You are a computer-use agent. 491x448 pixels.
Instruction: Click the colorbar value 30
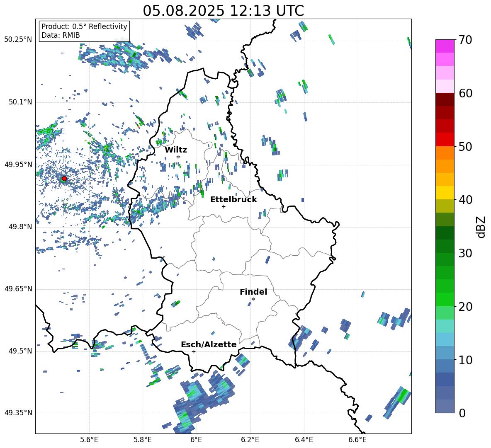(465, 253)
